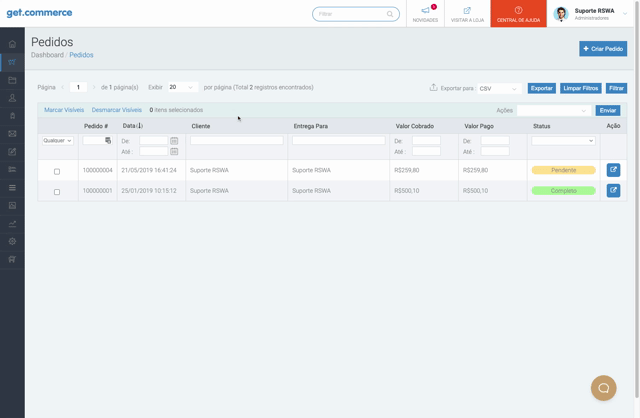
Task: Open the line chart reports sidebar icon
Action: coord(12,223)
